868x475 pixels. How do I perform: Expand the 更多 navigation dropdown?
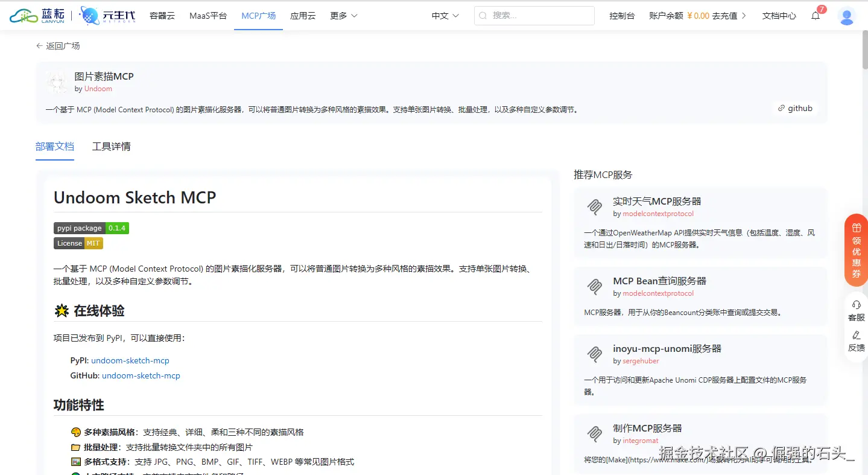click(343, 16)
